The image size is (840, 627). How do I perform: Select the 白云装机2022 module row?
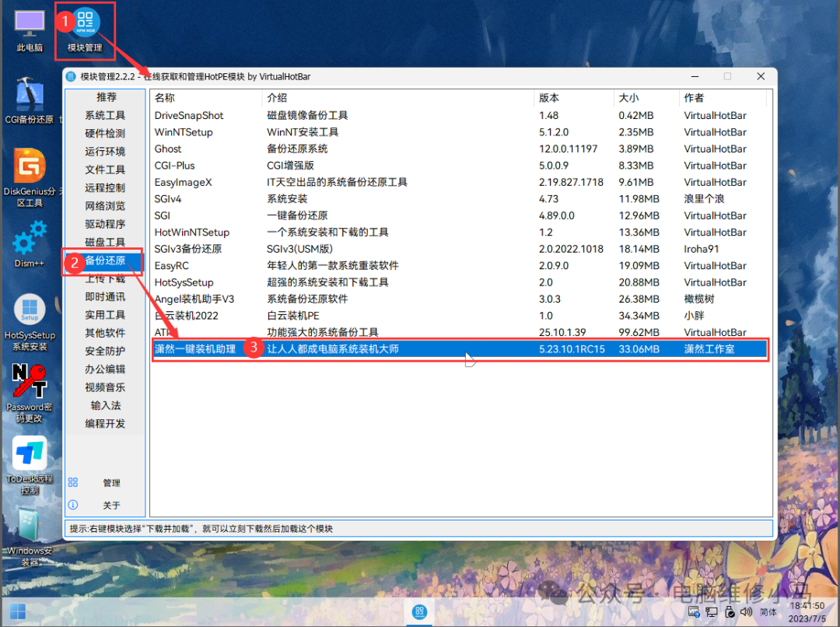[460, 315]
